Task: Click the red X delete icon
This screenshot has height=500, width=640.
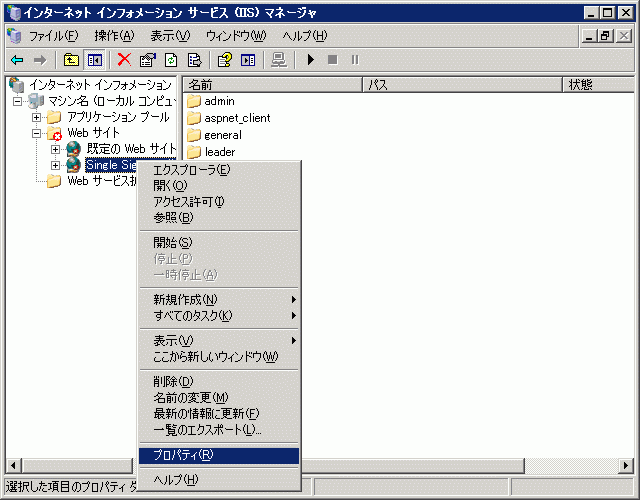Action: 124,60
